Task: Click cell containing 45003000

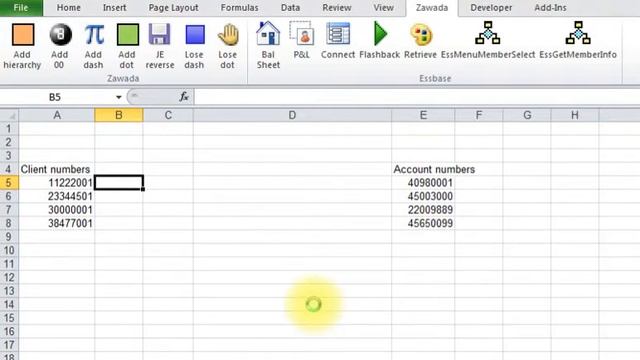Action: (x=423, y=196)
